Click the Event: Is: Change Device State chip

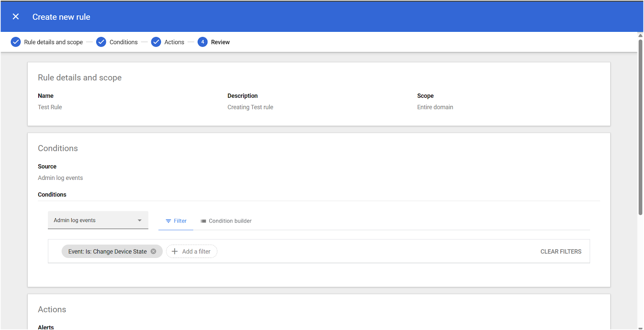point(107,252)
